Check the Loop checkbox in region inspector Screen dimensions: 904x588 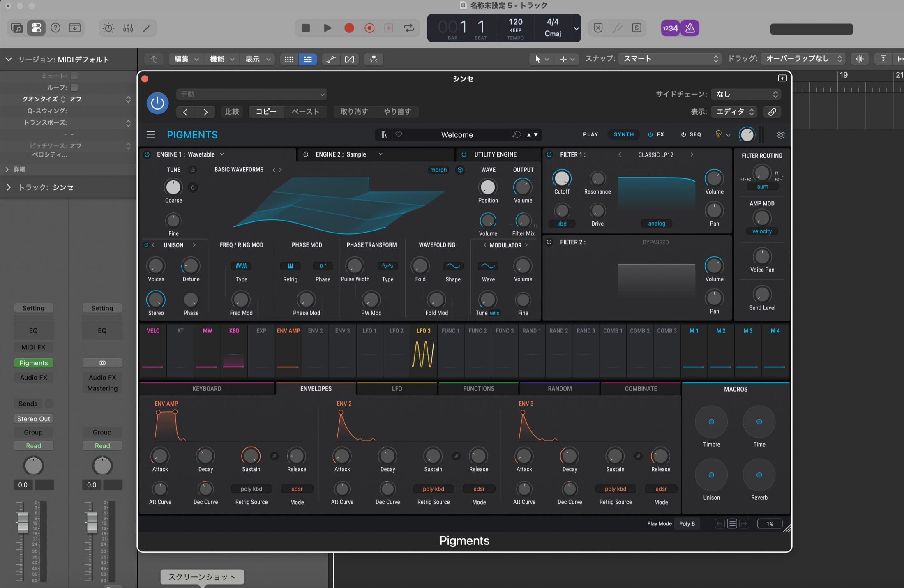[x=74, y=88]
